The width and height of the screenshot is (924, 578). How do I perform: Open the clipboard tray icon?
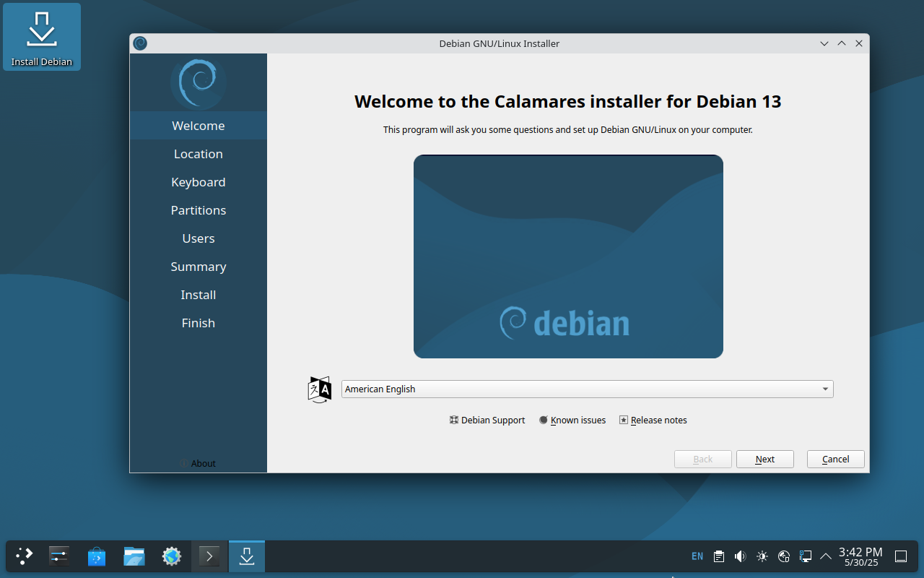719,556
